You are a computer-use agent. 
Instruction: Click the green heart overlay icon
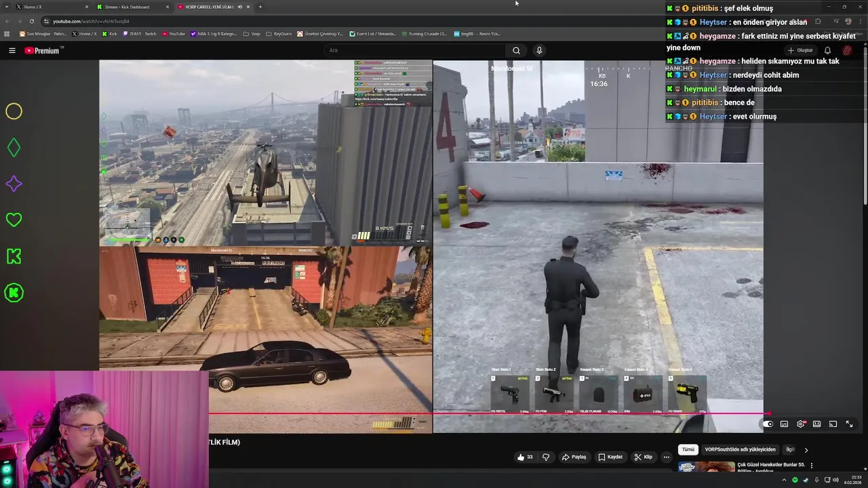click(14, 220)
